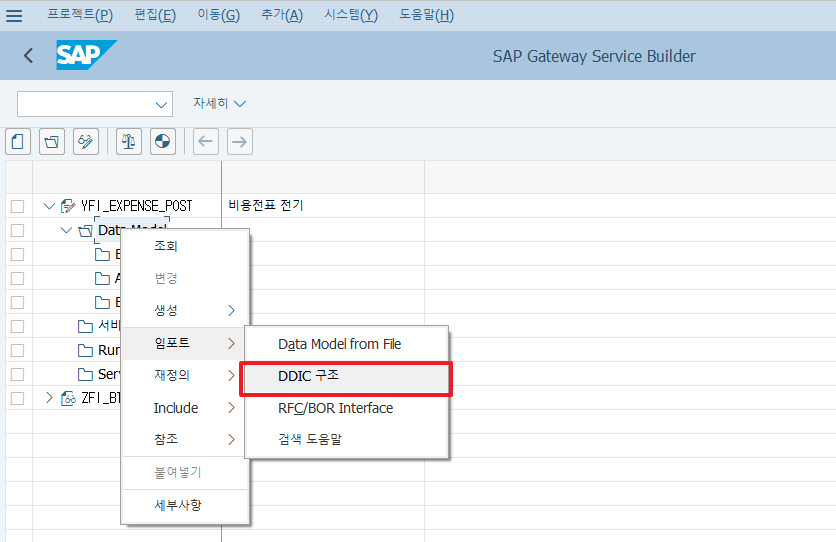The width and height of the screenshot is (836, 542).
Task: Click the 서비스 folder icon
Action: [85, 326]
